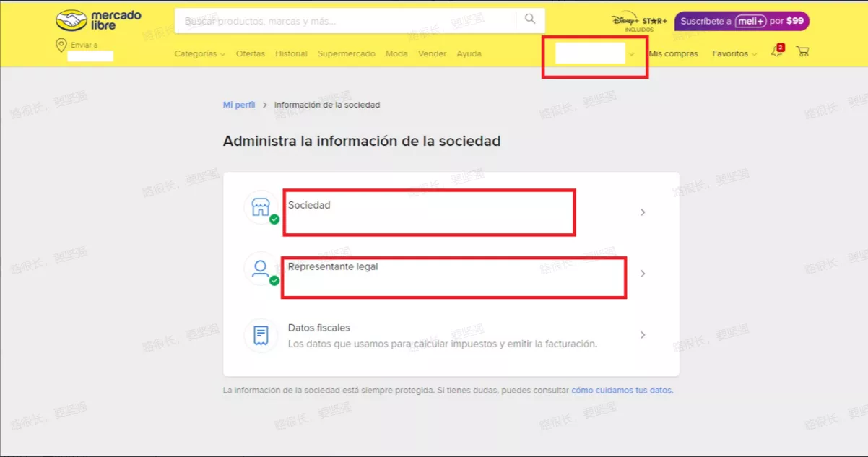This screenshot has height=457, width=868.
Task: Follow the Mi perfil breadcrumb link
Action: click(x=238, y=105)
